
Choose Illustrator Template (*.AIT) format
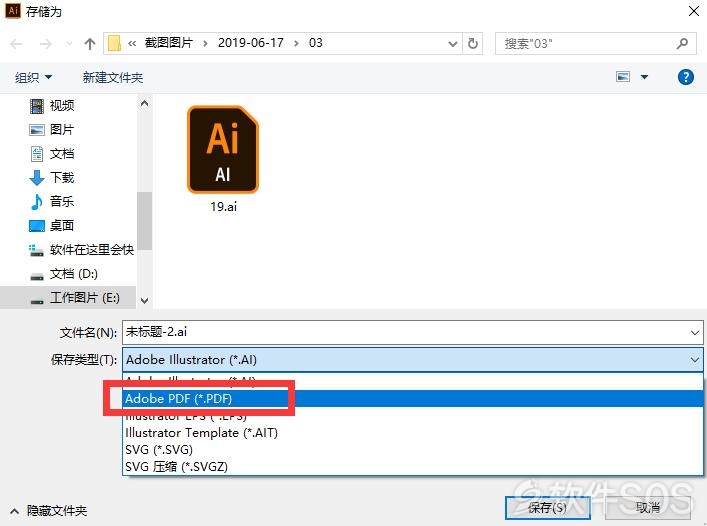point(413,433)
